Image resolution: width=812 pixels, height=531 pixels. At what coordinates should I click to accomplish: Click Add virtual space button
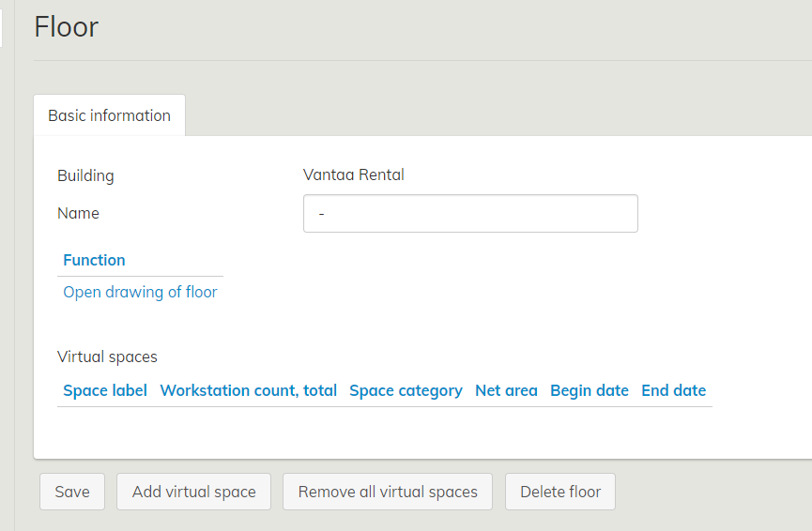193,492
